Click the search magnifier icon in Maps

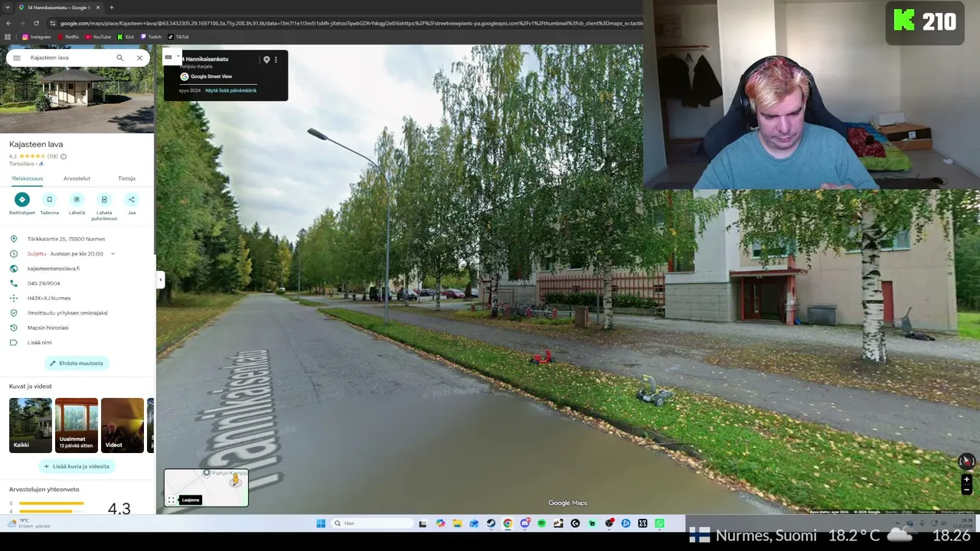(119, 58)
